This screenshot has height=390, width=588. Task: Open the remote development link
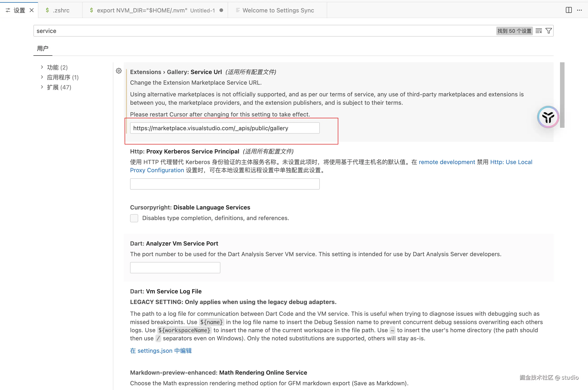(447, 162)
